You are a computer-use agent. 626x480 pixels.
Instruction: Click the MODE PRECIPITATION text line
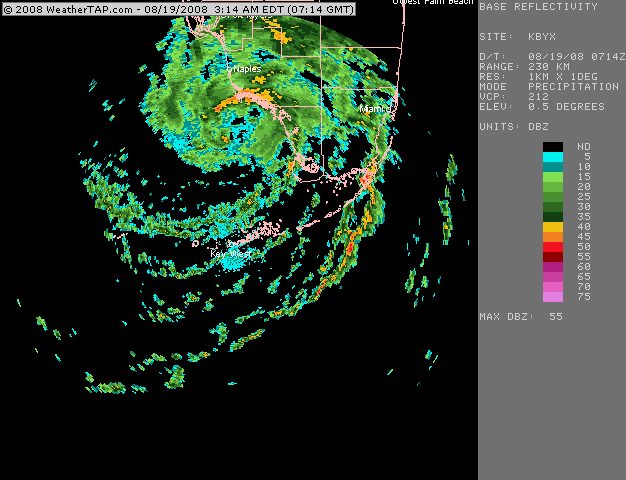pos(542,86)
